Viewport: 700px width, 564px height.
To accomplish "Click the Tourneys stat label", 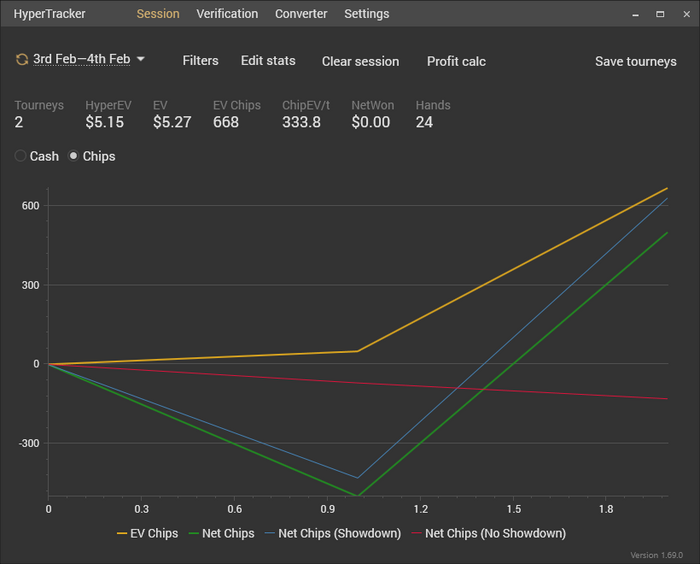I will (x=39, y=105).
